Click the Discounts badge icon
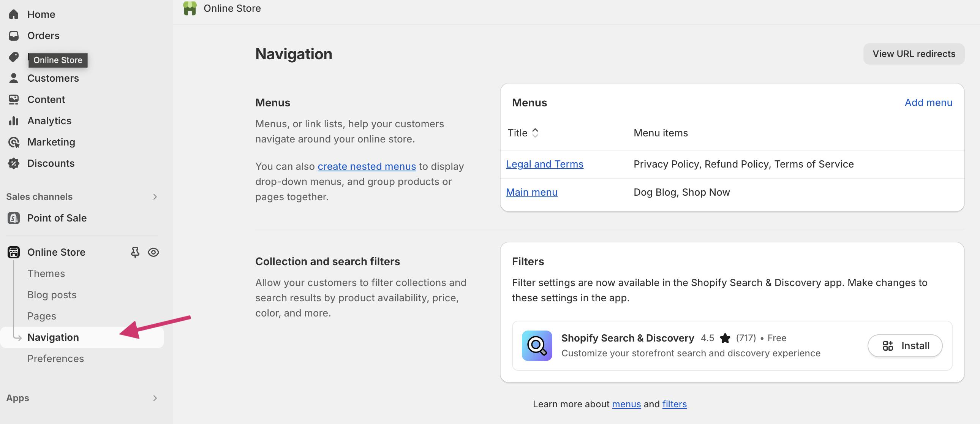Screen dimensions: 980x424 [14, 164]
